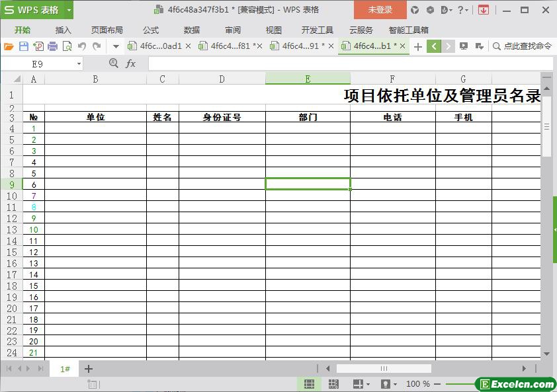Go to previous document tab green arrow
This screenshot has width=557, height=392.
tap(434, 46)
